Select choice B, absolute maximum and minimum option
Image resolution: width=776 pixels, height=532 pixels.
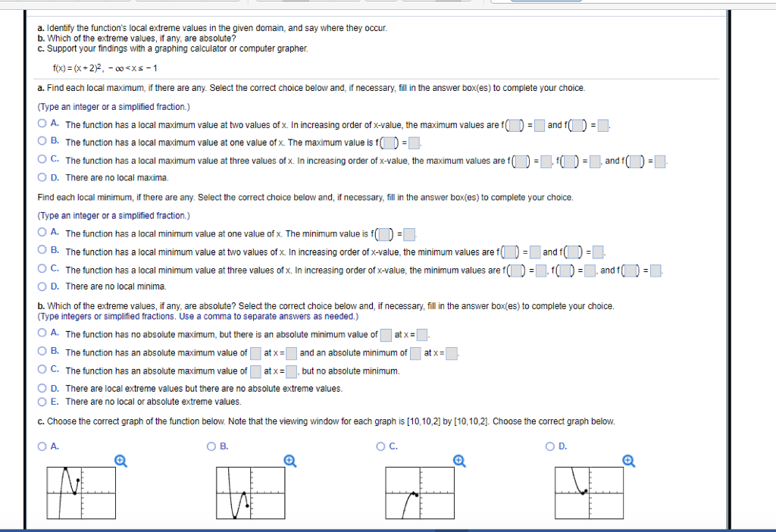click(42, 352)
